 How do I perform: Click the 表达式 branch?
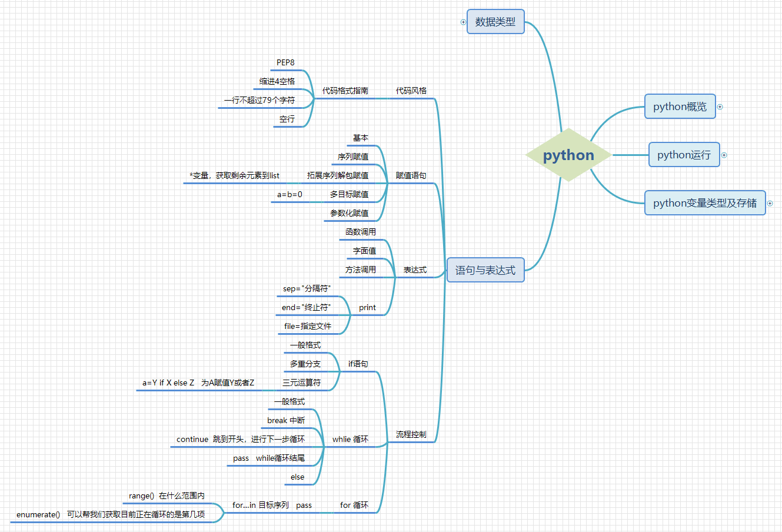tap(415, 270)
